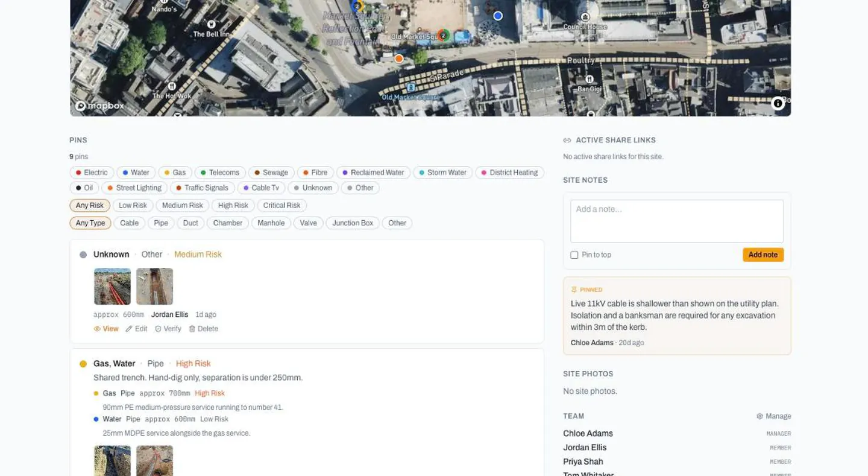Delete the Unknown pin
Image resolution: width=868 pixels, height=476 pixels.
[203, 329]
